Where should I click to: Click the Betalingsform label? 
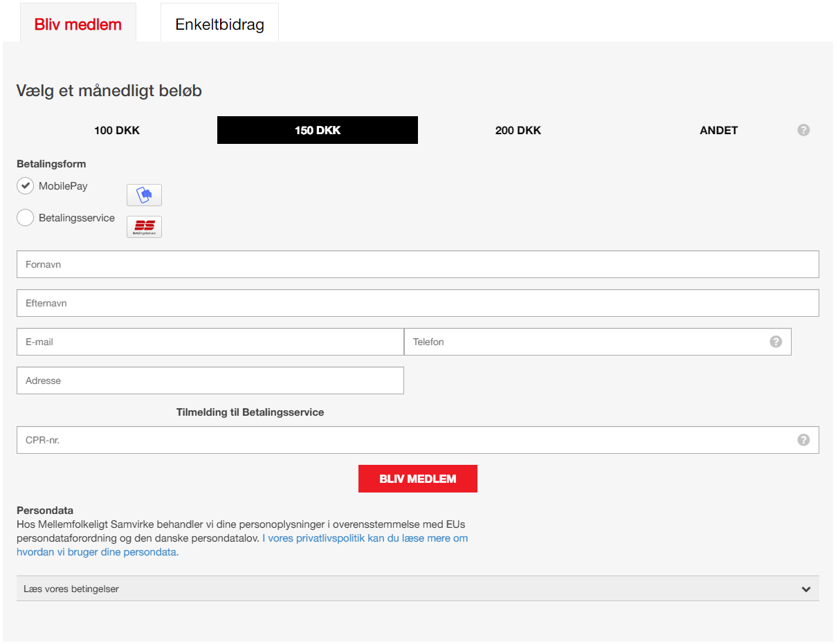[x=51, y=164]
